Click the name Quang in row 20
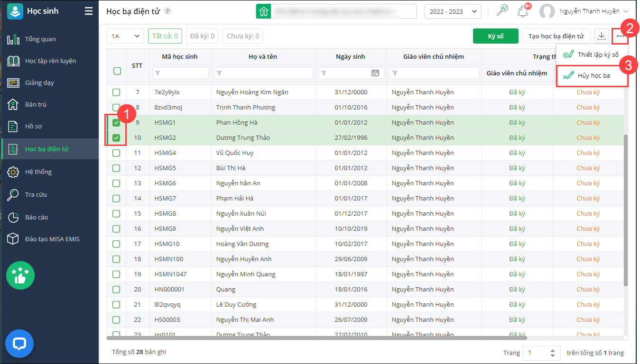The image size is (640, 364). (x=225, y=289)
